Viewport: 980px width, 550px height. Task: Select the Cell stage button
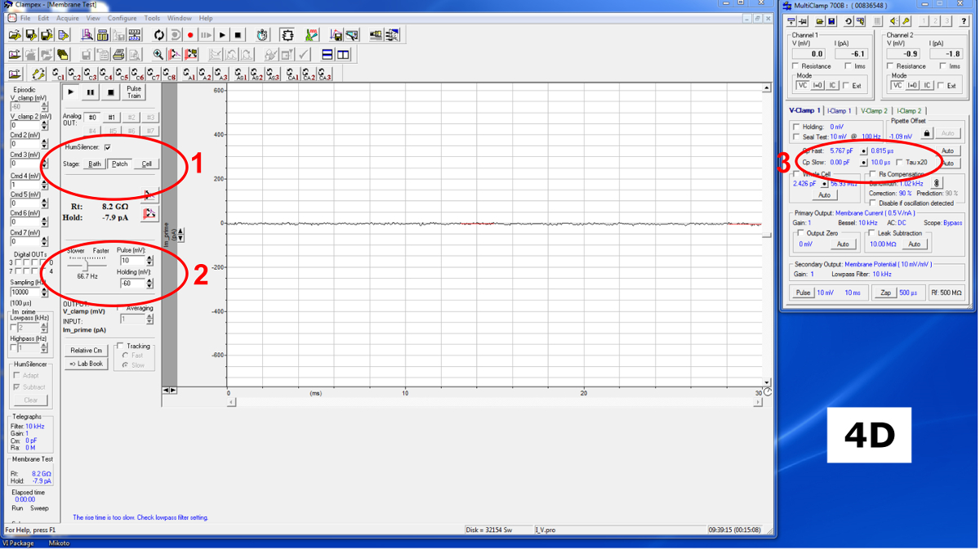[146, 164]
